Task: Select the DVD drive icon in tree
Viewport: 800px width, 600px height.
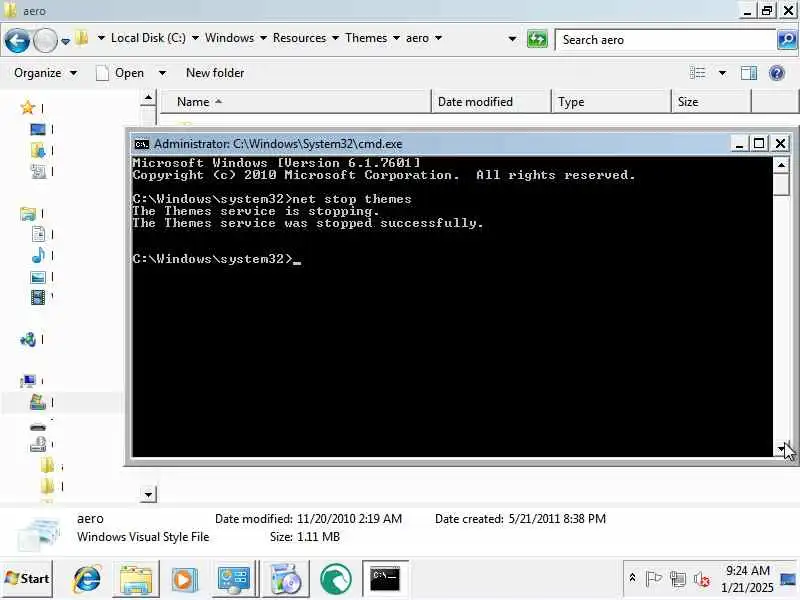Action: pyautogui.click(x=38, y=444)
